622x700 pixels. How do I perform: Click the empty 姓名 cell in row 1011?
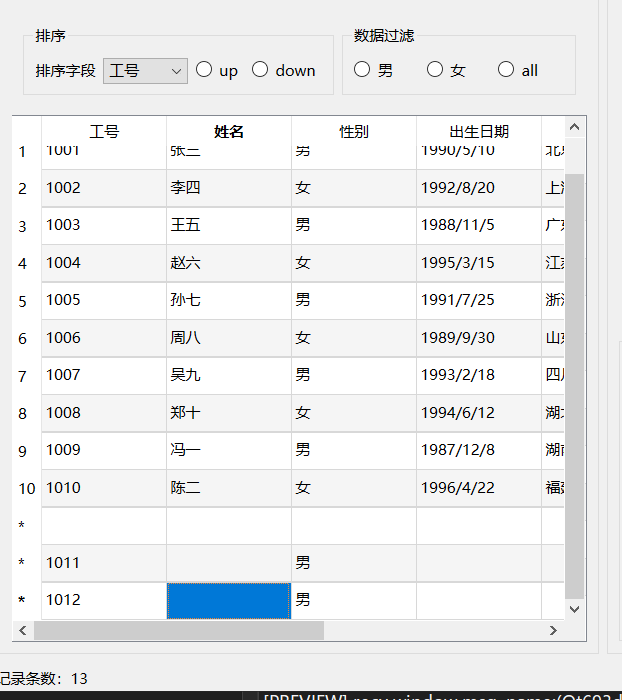[x=229, y=563]
